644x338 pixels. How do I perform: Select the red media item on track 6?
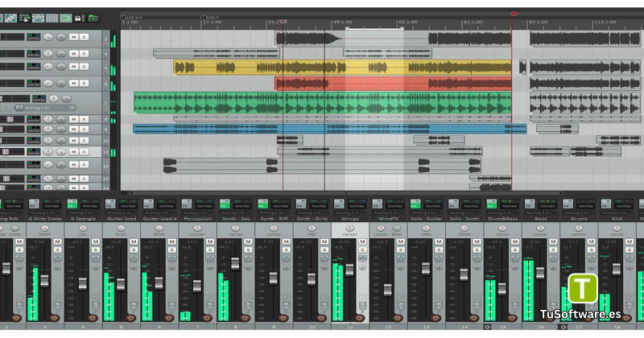pyautogui.click(x=393, y=84)
